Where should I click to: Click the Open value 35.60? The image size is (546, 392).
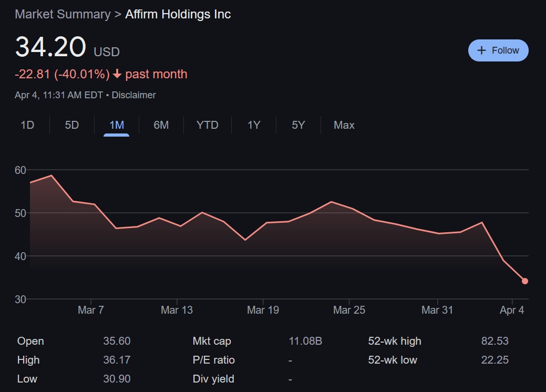(117, 341)
